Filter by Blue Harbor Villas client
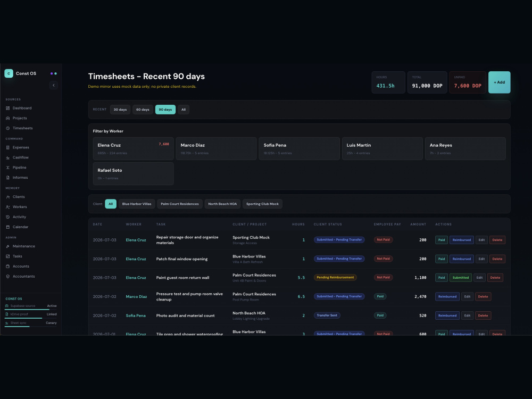 (x=137, y=204)
